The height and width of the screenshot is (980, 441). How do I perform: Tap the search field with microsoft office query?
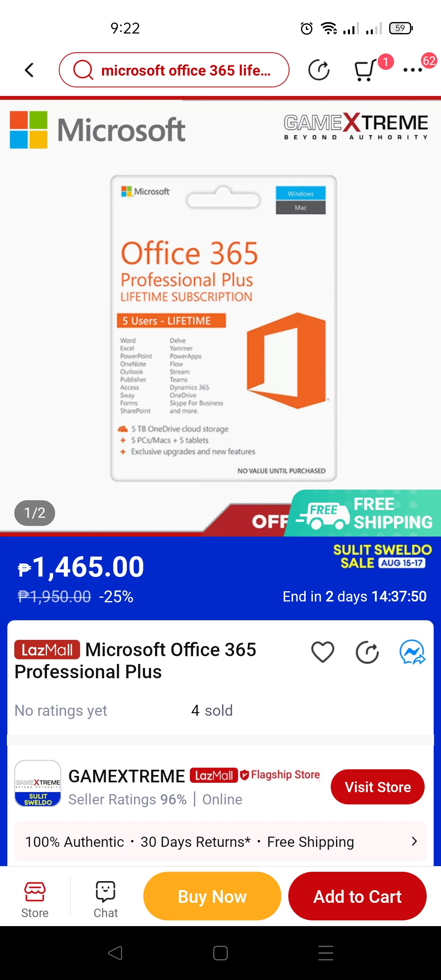(174, 70)
